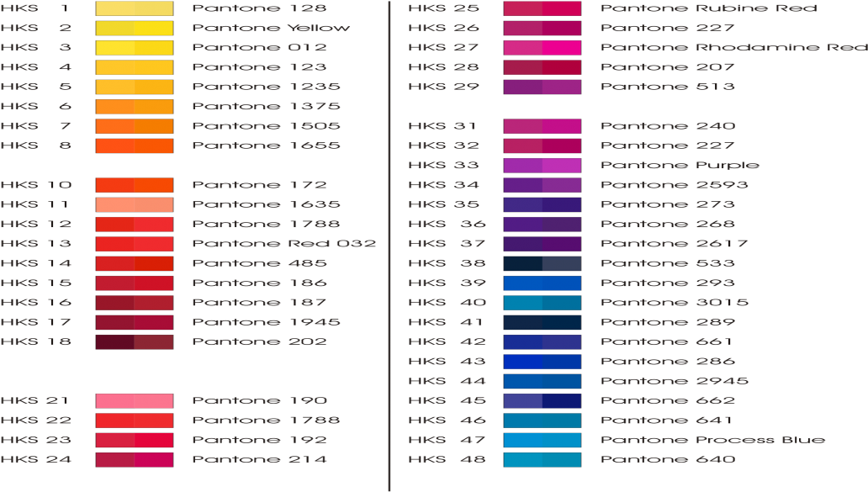
Task: Select the 'Pantone 641' label
Action: pyautogui.click(x=666, y=420)
